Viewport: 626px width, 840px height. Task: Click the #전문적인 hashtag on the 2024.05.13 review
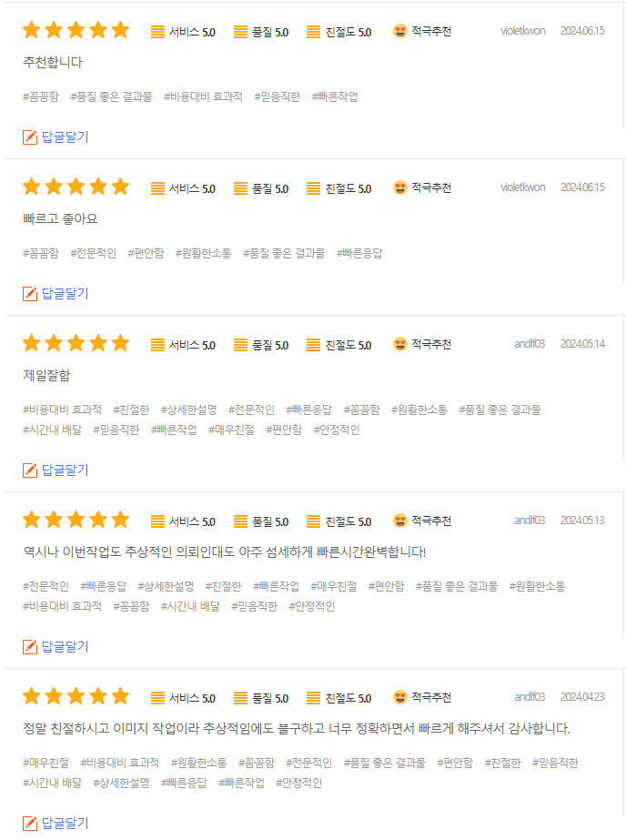point(45,587)
